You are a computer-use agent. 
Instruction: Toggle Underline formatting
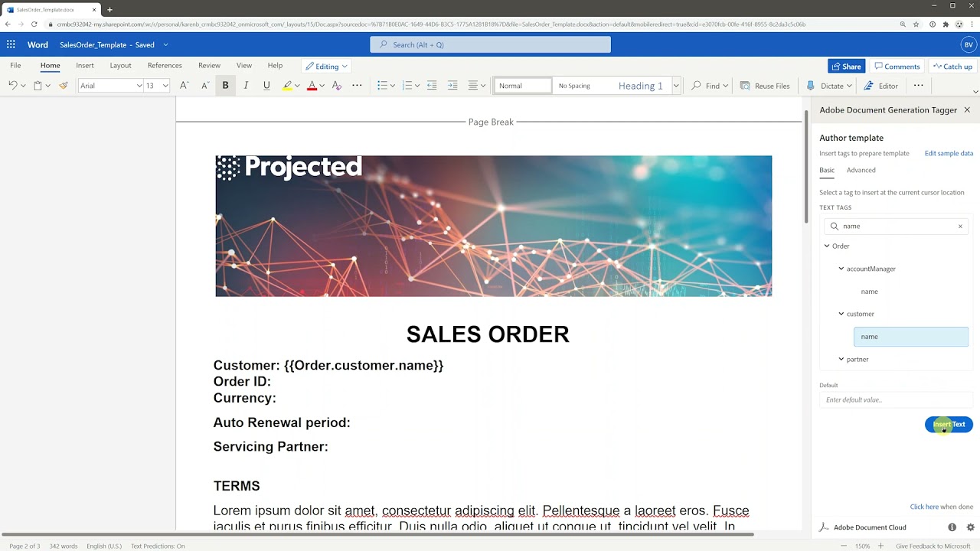pos(266,86)
